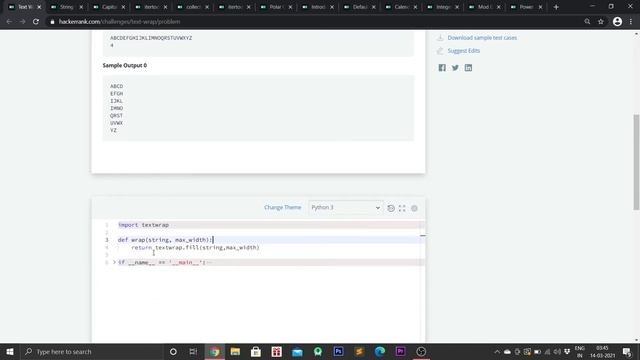Image resolution: width=640 pixels, height=360 pixels.
Task: Switch to the Calendar browser tab
Action: coord(402,7)
